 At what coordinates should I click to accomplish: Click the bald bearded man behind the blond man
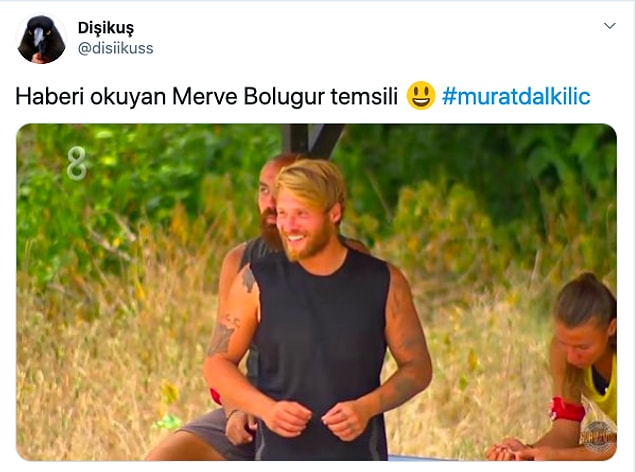[x=268, y=202]
